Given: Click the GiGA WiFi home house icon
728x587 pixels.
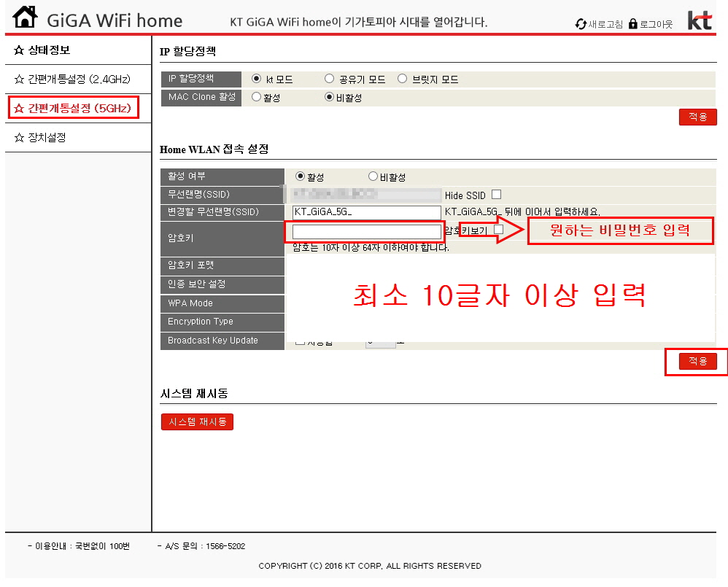Looking at the screenshot, I should (x=25, y=18).
